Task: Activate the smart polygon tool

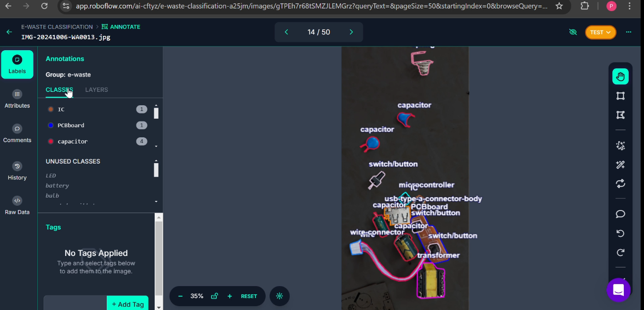Action: click(621, 145)
